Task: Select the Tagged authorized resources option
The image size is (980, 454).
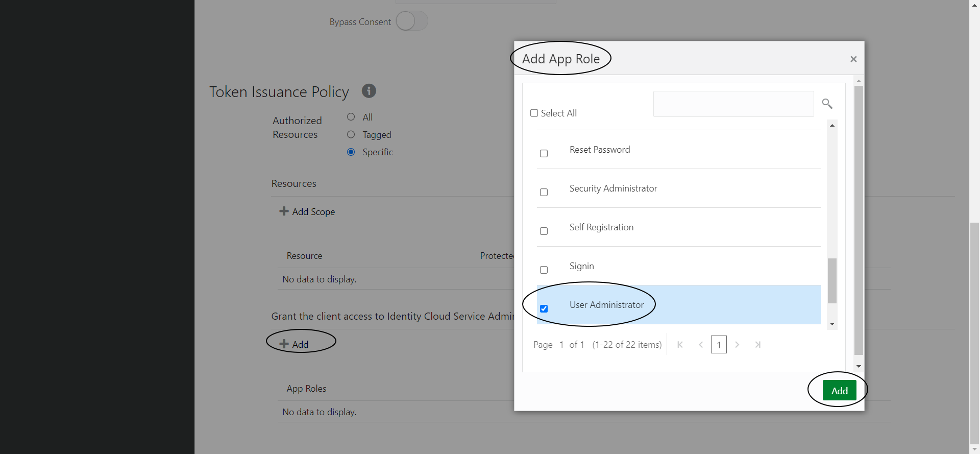Action: [x=351, y=134]
